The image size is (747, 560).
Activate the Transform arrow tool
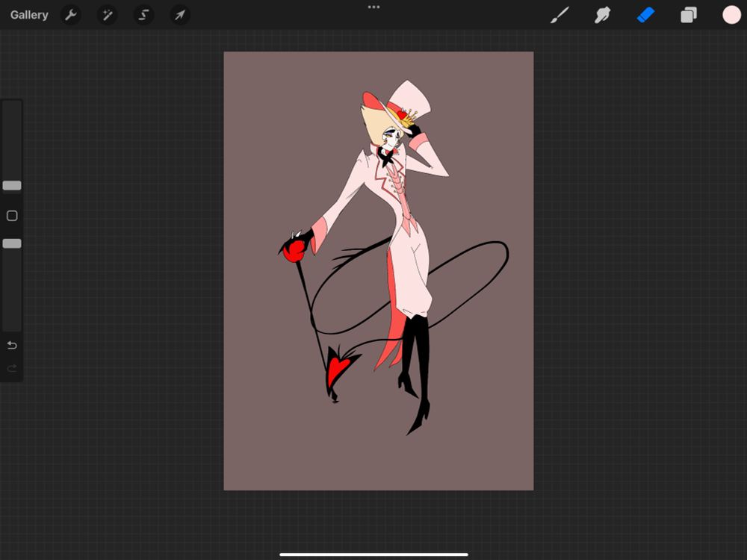pos(179,15)
